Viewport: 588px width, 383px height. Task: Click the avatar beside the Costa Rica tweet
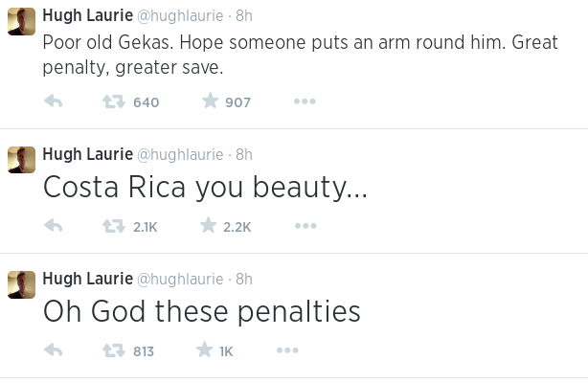click(x=21, y=159)
